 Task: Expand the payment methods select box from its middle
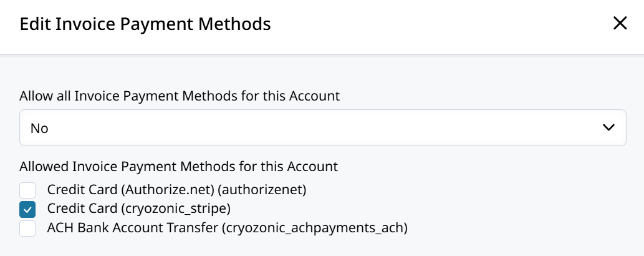pyautogui.click(x=322, y=128)
